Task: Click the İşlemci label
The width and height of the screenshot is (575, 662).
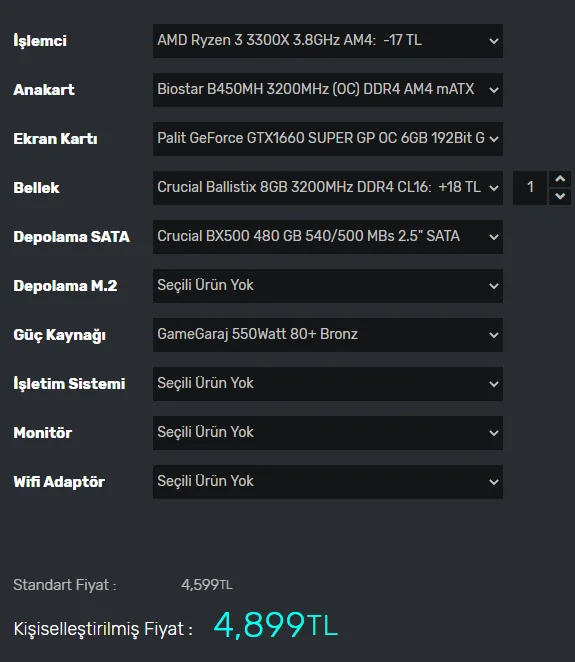Action: 40,41
